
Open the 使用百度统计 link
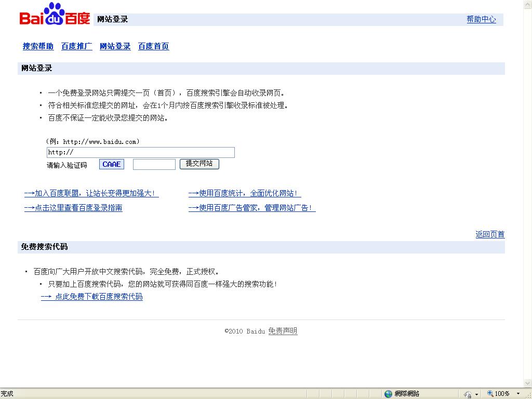click(x=244, y=193)
